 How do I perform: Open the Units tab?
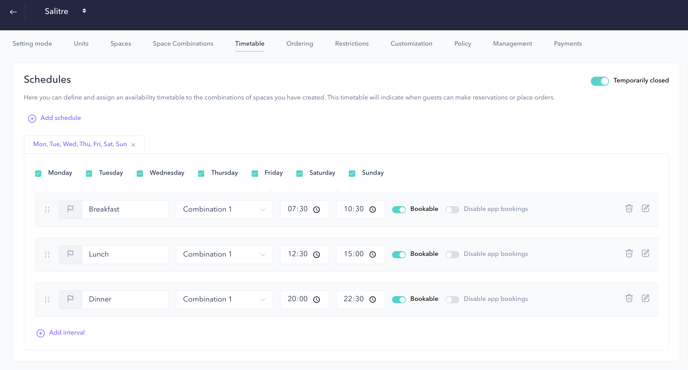(81, 43)
